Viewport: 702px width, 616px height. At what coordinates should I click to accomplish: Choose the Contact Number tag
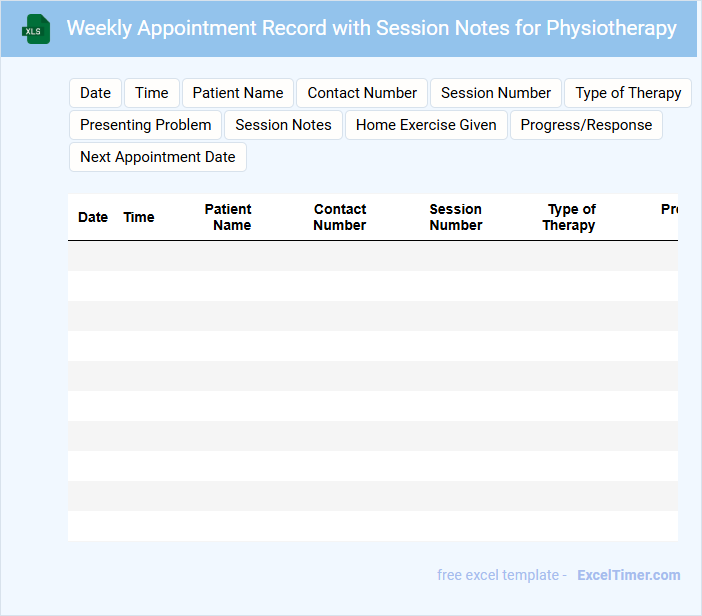tap(362, 93)
